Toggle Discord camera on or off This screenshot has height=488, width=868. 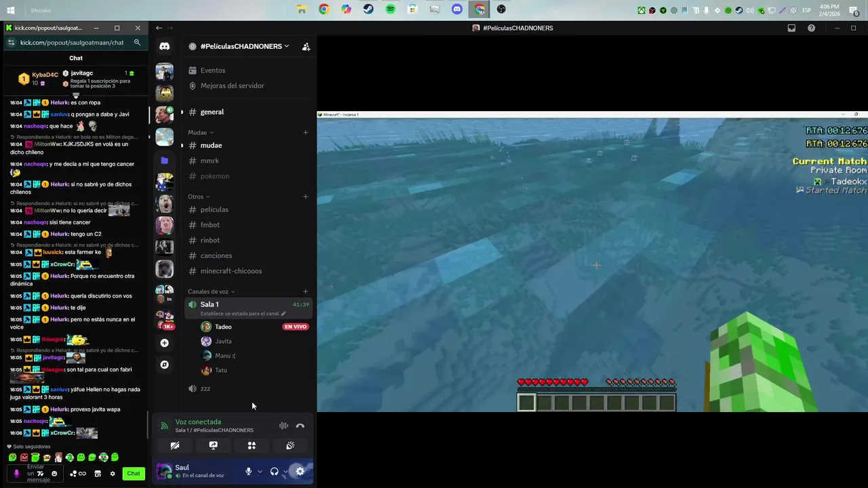tap(174, 445)
